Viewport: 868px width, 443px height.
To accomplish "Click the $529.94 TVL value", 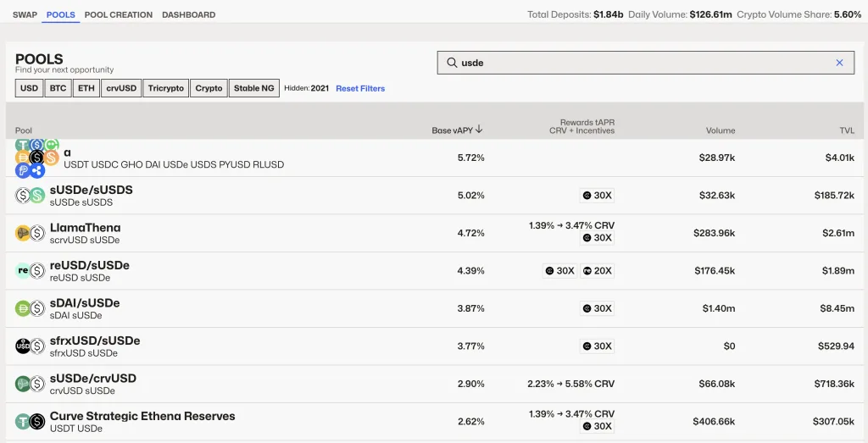I will [x=837, y=346].
